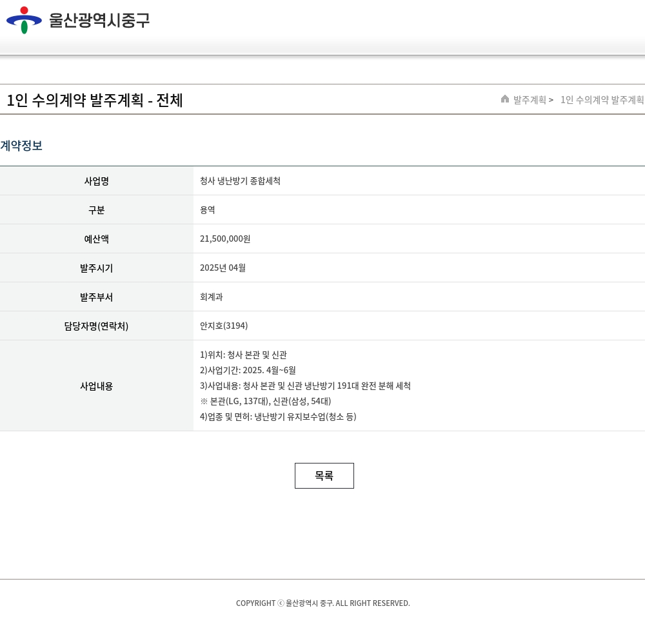Viewport: 645px width, 644px height.
Task: Click the 용역 category value
Action: 208,210
